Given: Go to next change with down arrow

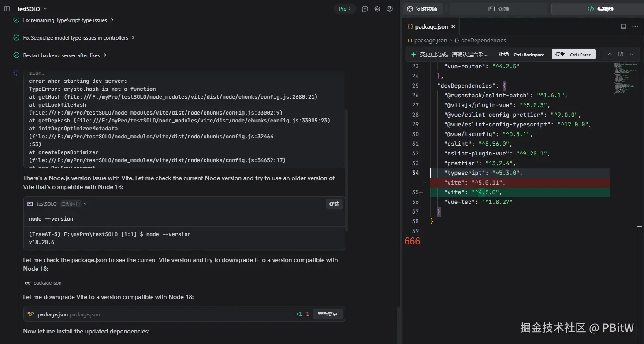Looking at the screenshot, I should [x=632, y=54].
